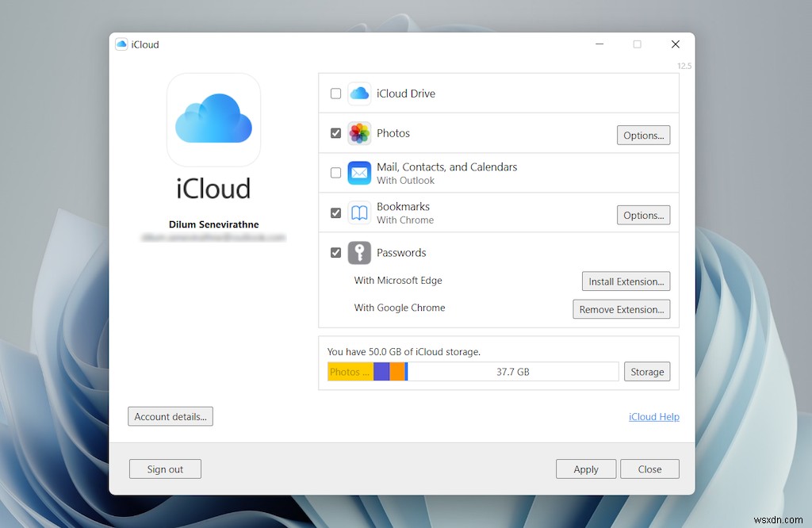Uncheck Bookmarks syncing with Chrome
Screen dimensions: 812x528
(335, 212)
